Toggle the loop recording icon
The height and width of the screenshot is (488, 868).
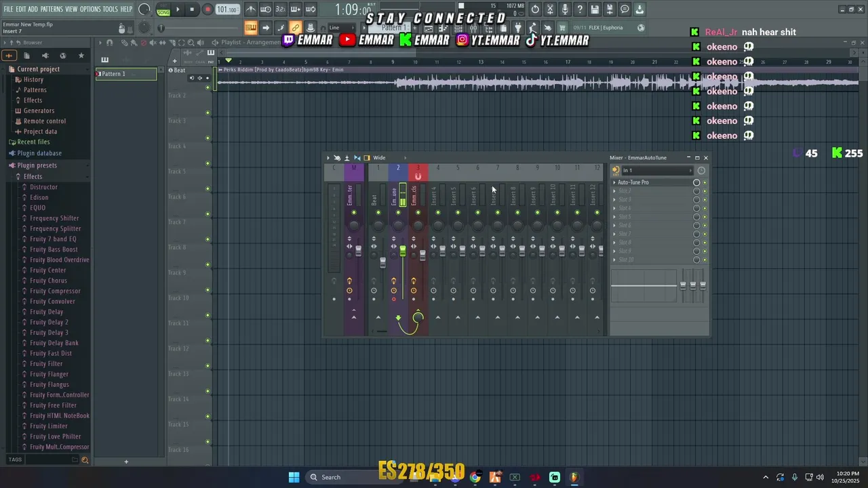point(311,9)
